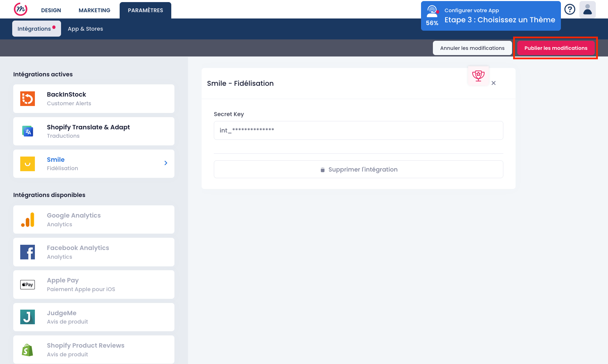Click the Shopify bag logo icon

28,350
